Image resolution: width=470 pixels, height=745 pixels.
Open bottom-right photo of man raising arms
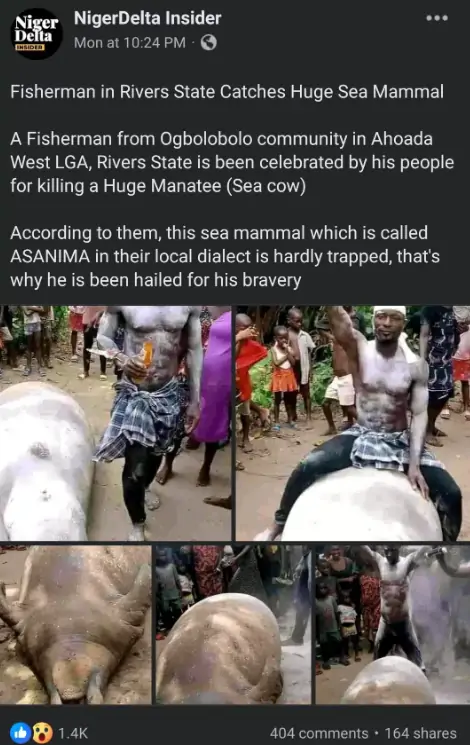393,624
